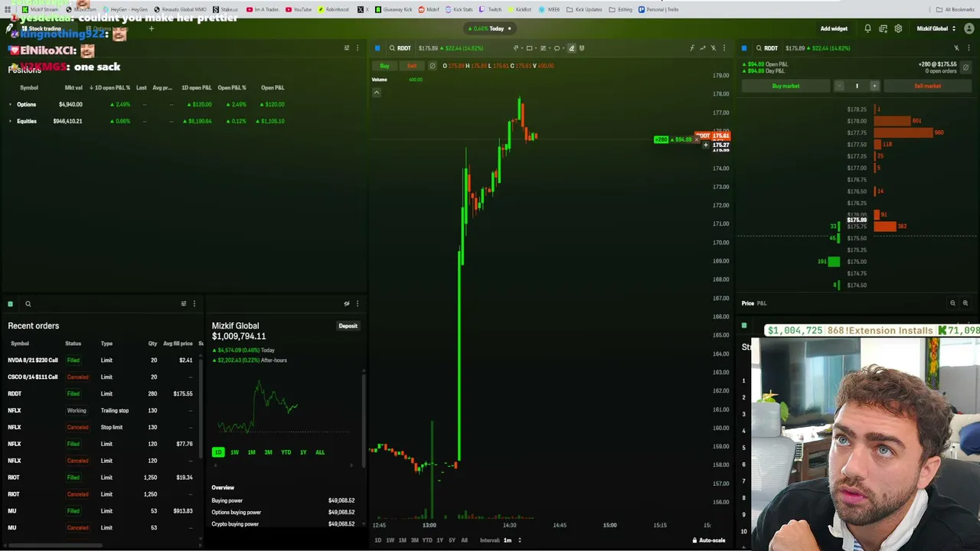Toggle the hide-values icon on account widget
This screenshot has width=980, height=551.
pos(347,304)
